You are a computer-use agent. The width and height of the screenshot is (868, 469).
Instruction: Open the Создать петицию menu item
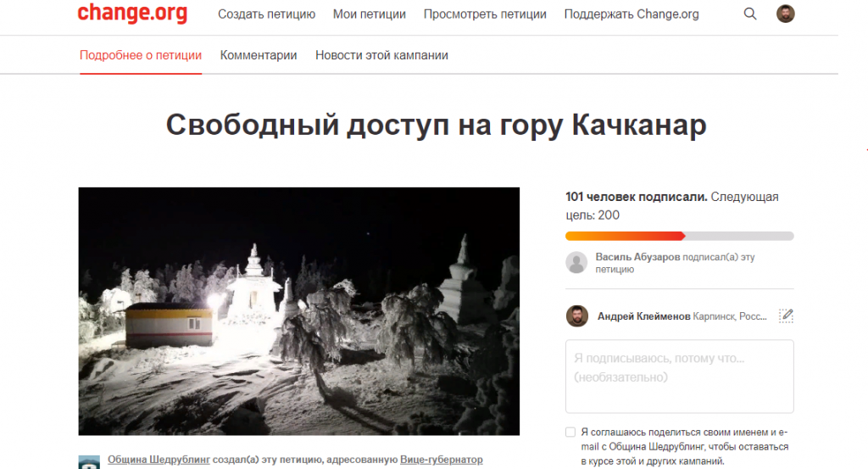point(267,14)
